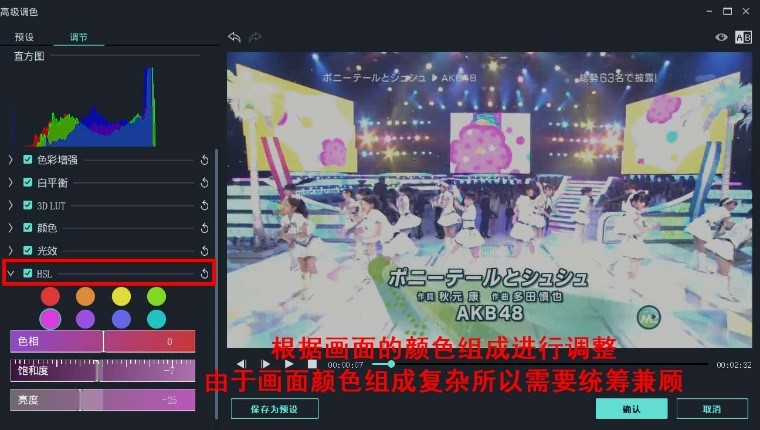The width and height of the screenshot is (760, 430).
Task: Adjust the 亮度 brightness slider
Action: [103, 400]
